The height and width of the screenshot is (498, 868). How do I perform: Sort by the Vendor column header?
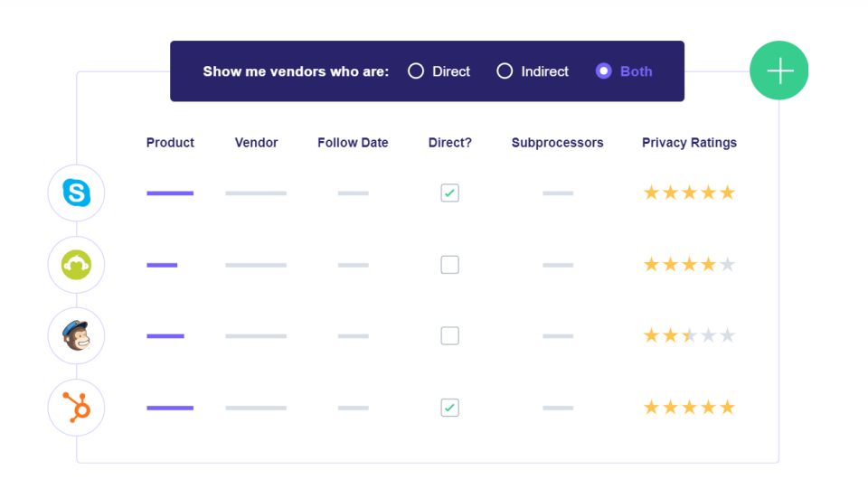[256, 143]
